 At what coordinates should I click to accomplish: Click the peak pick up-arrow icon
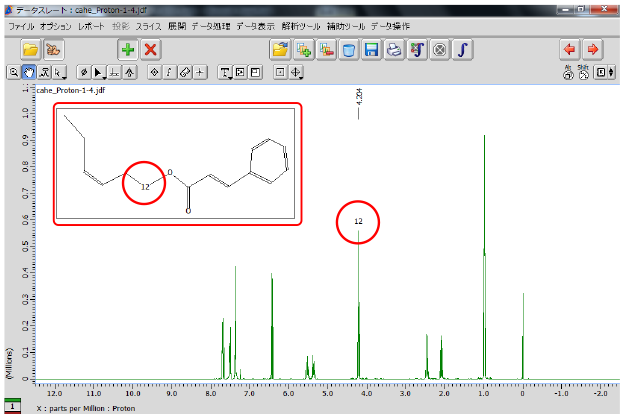point(130,72)
